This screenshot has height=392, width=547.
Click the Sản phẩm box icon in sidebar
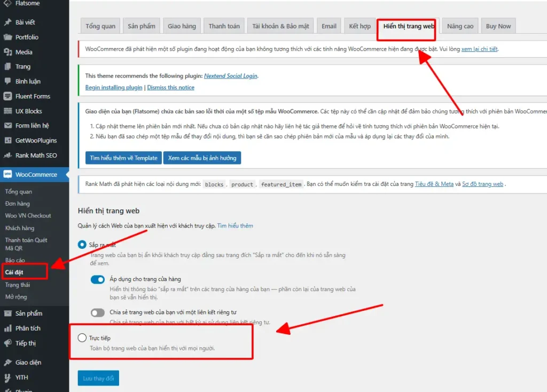click(x=7, y=313)
